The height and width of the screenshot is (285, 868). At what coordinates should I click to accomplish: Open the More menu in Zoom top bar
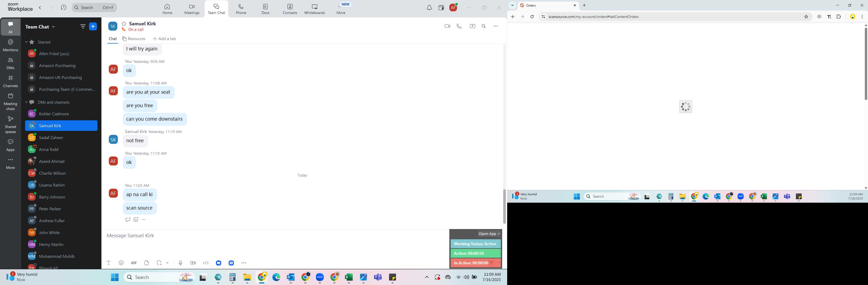point(341,9)
